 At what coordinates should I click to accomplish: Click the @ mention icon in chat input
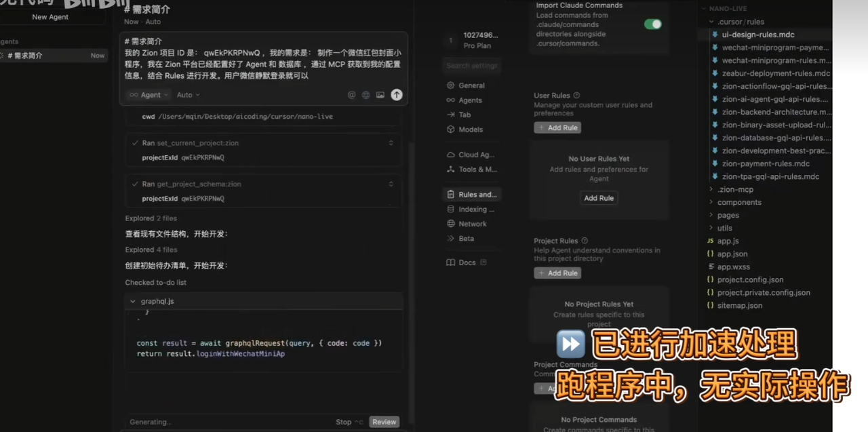click(351, 95)
